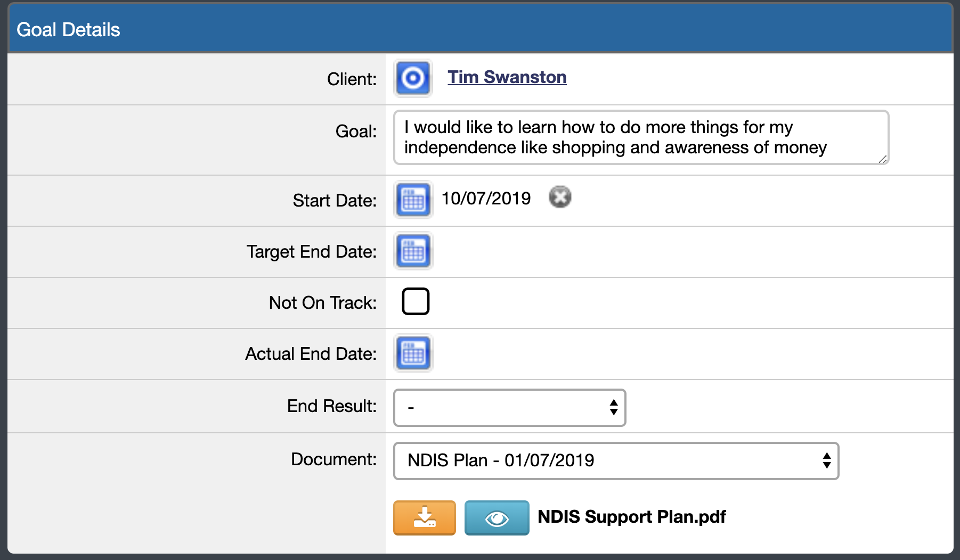This screenshot has width=960, height=560.
Task: Expand the Document dropdown showing NDIS Plan
Action: (x=615, y=460)
